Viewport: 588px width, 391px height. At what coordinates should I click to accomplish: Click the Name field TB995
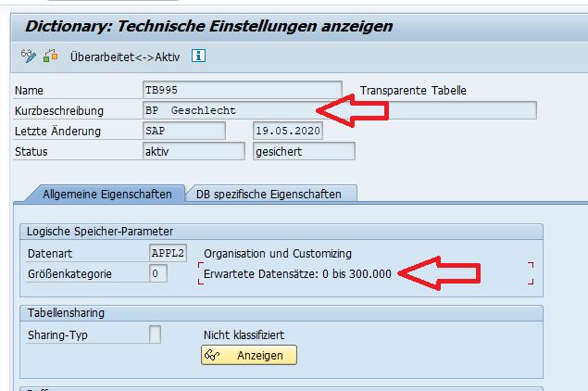(x=243, y=90)
